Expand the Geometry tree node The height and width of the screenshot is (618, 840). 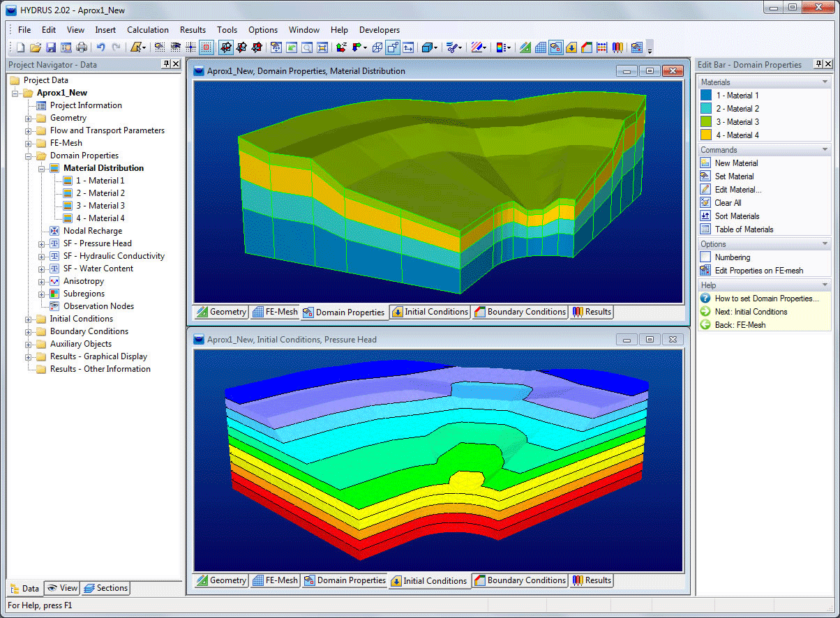click(29, 119)
